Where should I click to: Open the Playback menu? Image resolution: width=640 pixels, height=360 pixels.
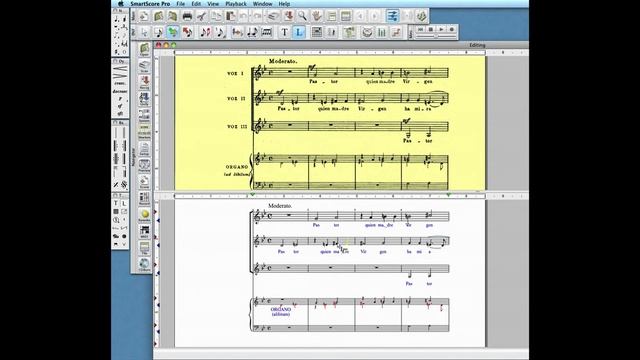tap(236, 4)
